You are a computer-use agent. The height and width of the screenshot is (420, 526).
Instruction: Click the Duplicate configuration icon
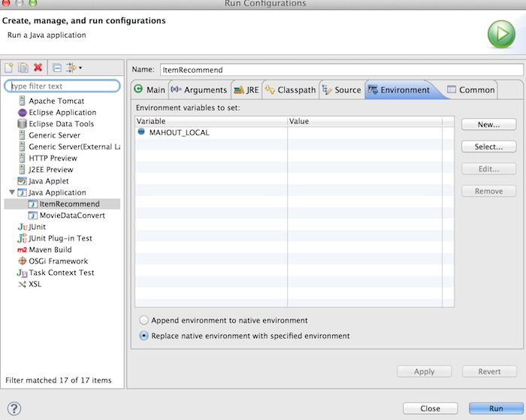pyautogui.click(x=23, y=68)
